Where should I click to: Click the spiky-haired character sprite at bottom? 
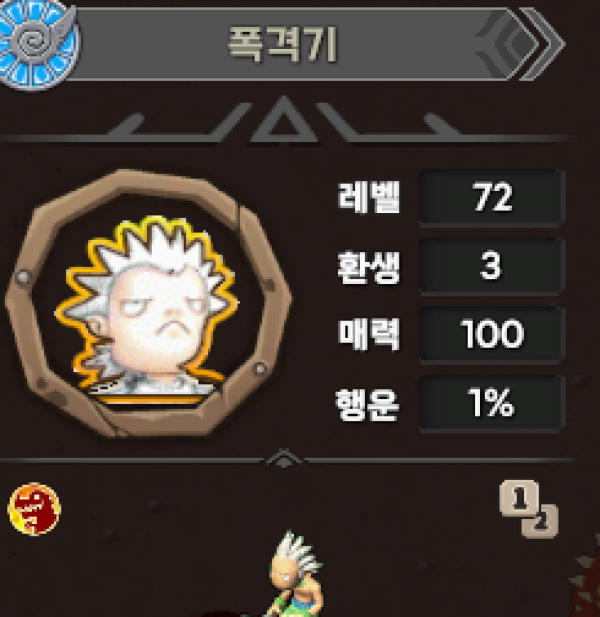point(296,574)
